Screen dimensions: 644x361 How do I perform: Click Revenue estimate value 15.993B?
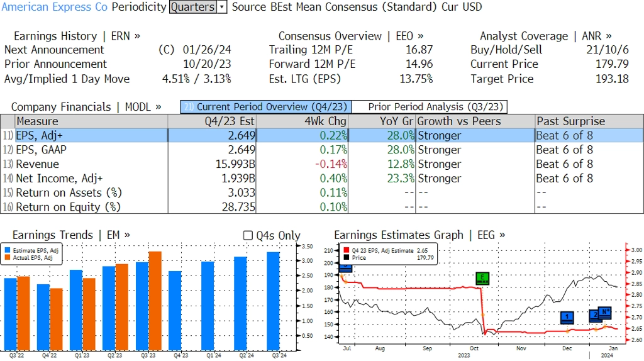(235, 164)
